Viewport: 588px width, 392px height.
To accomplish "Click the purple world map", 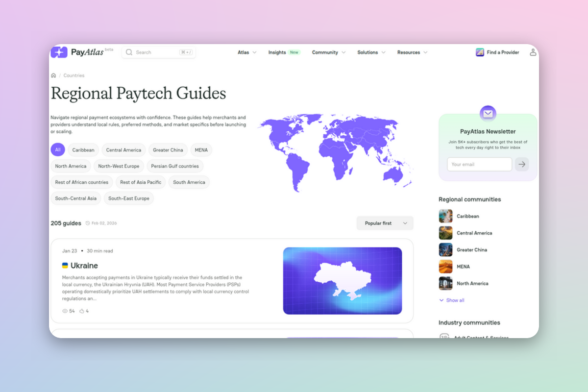I will pyautogui.click(x=336, y=153).
